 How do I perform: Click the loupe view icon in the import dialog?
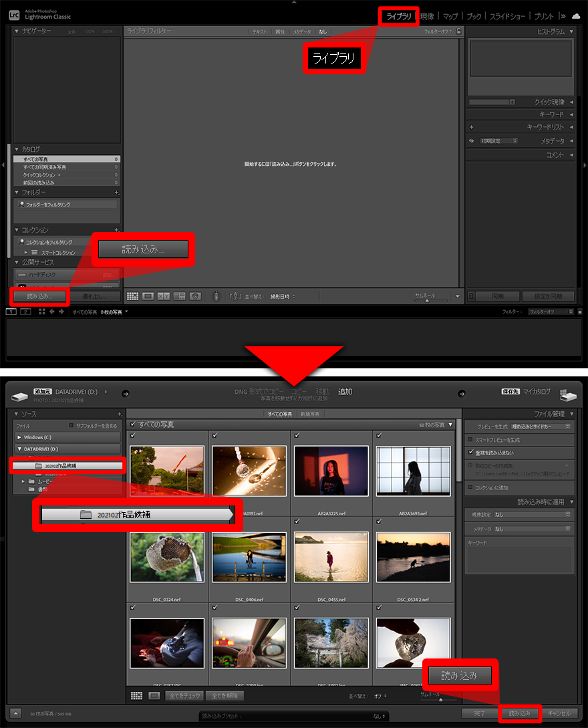coord(154,696)
